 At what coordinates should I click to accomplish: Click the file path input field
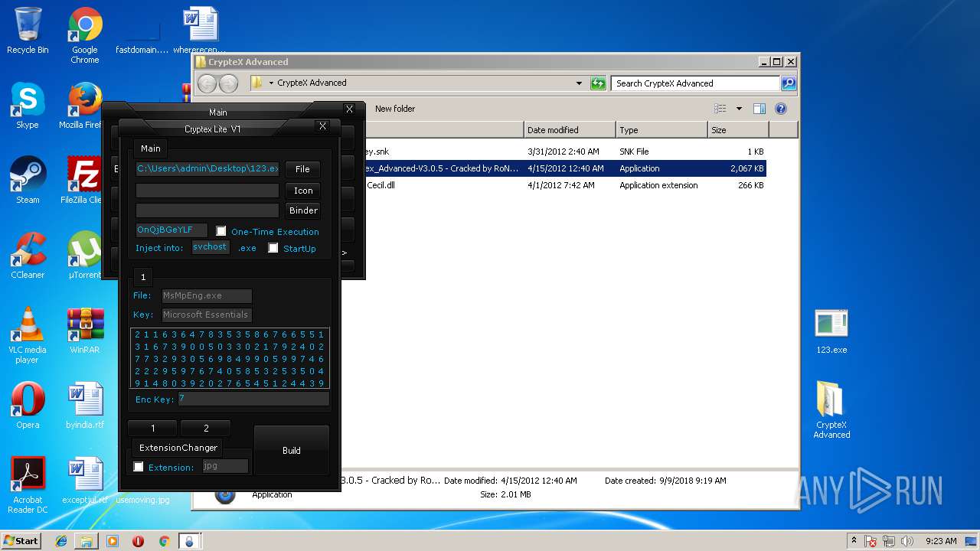(207, 168)
